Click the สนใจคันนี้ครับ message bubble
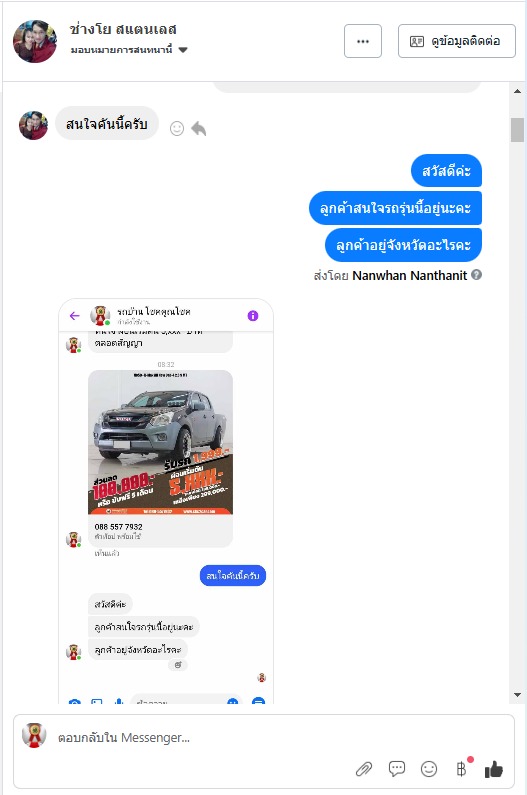 [107, 123]
